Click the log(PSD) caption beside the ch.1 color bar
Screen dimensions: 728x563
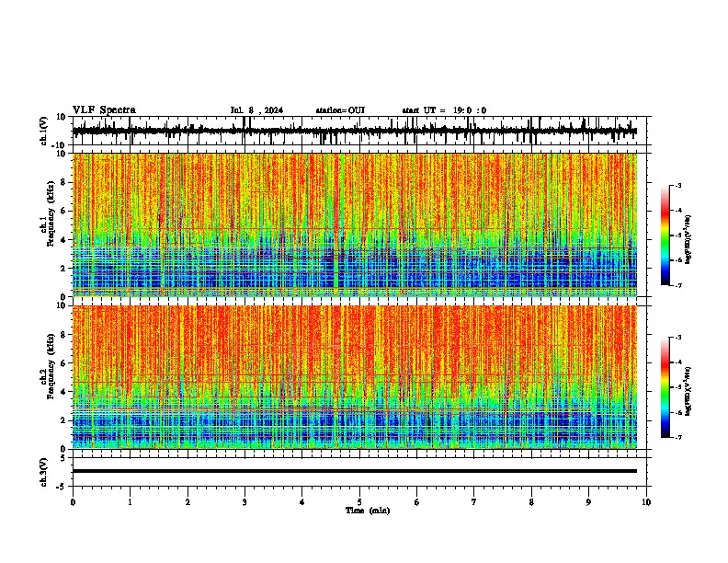tap(688, 239)
